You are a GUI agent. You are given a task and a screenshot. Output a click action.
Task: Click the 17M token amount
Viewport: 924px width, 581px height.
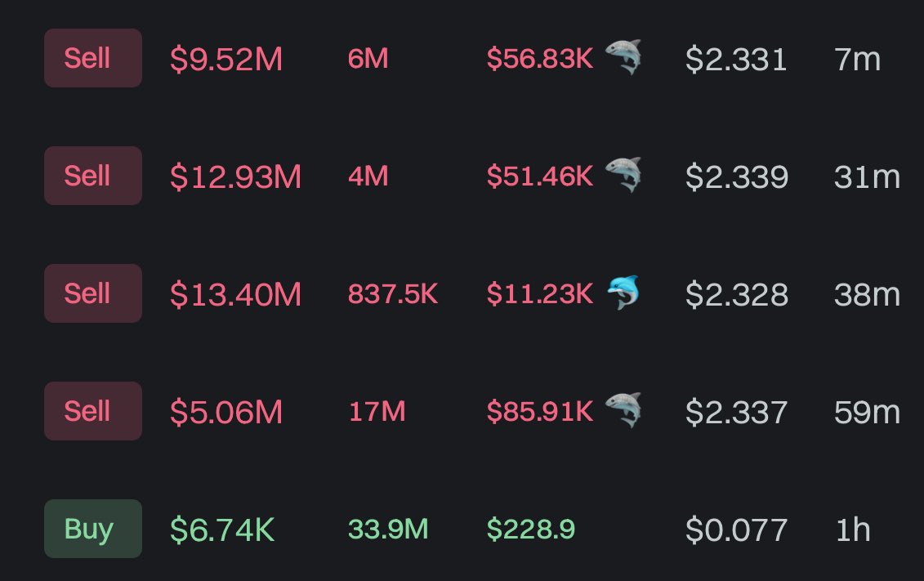click(377, 411)
